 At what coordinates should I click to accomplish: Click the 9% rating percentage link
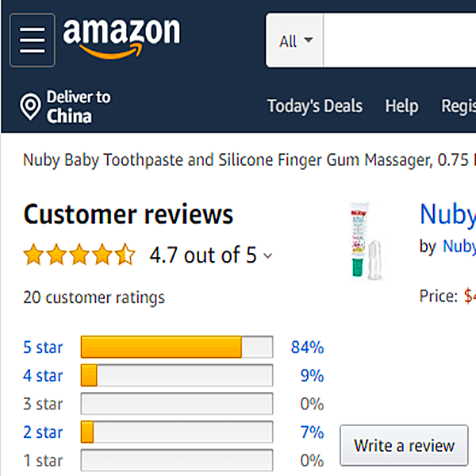pyautogui.click(x=312, y=375)
